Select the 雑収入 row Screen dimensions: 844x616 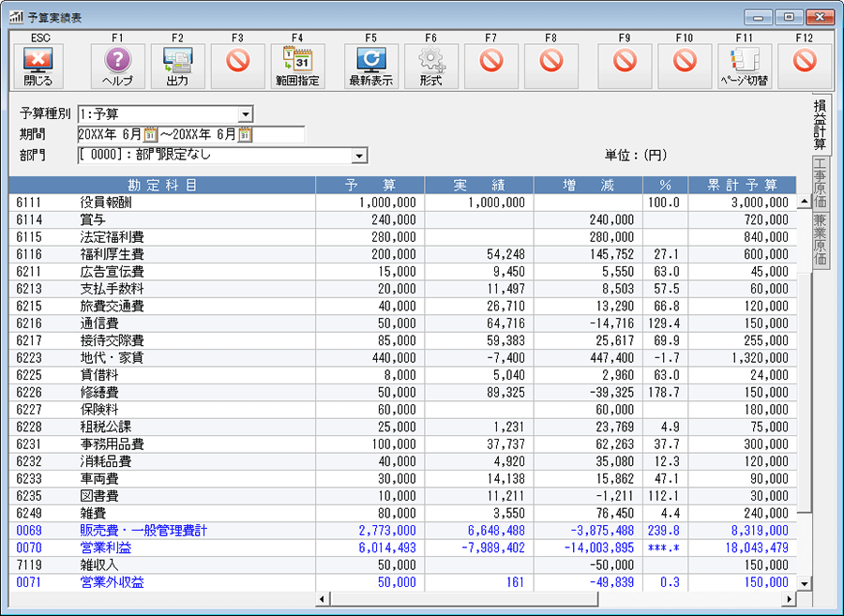pyautogui.click(x=402, y=564)
